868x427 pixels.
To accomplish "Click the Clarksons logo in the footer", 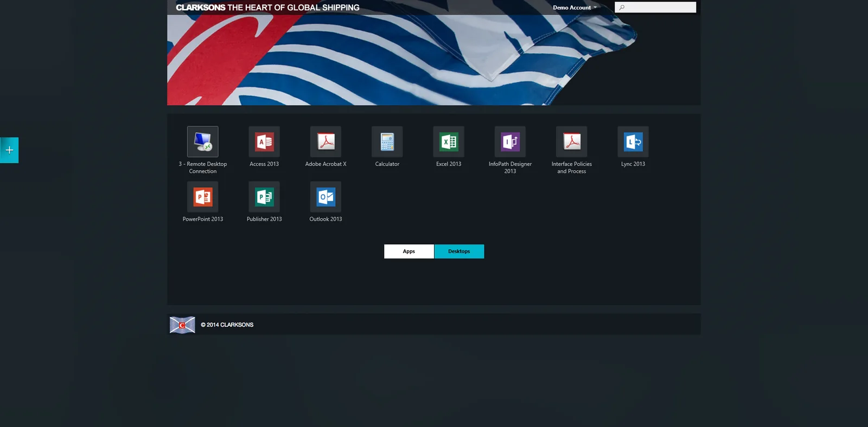I will click(x=182, y=325).
